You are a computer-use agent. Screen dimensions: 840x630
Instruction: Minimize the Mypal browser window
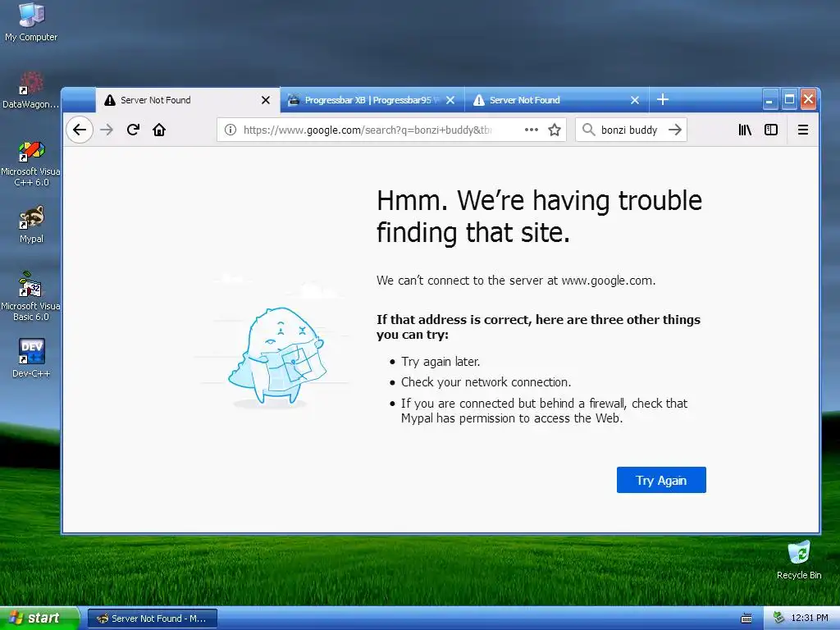click(769, 99)
